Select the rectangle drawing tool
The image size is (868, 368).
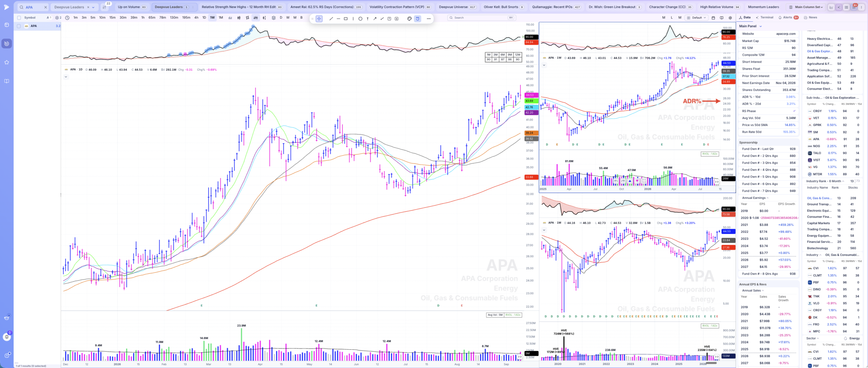pos(346,19)
